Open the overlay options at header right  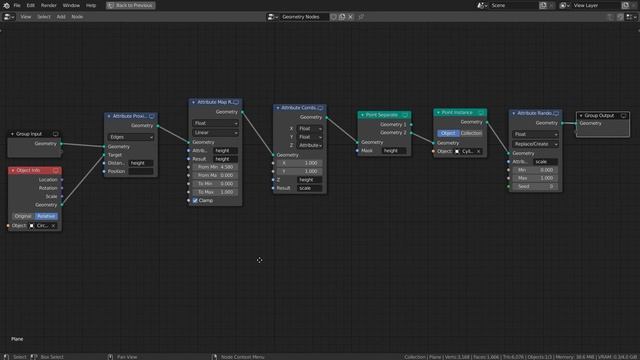pos(631,17)
